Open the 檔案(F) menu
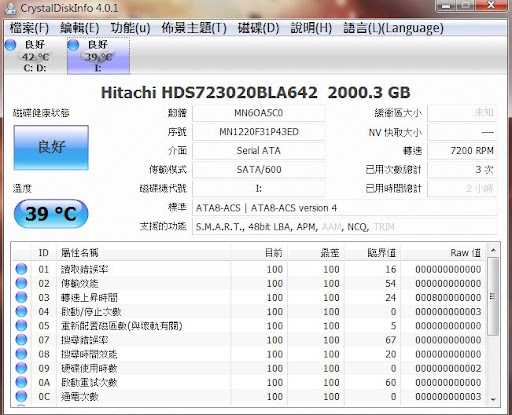Screen dimensions: 512x415 (x=29, y=28)
